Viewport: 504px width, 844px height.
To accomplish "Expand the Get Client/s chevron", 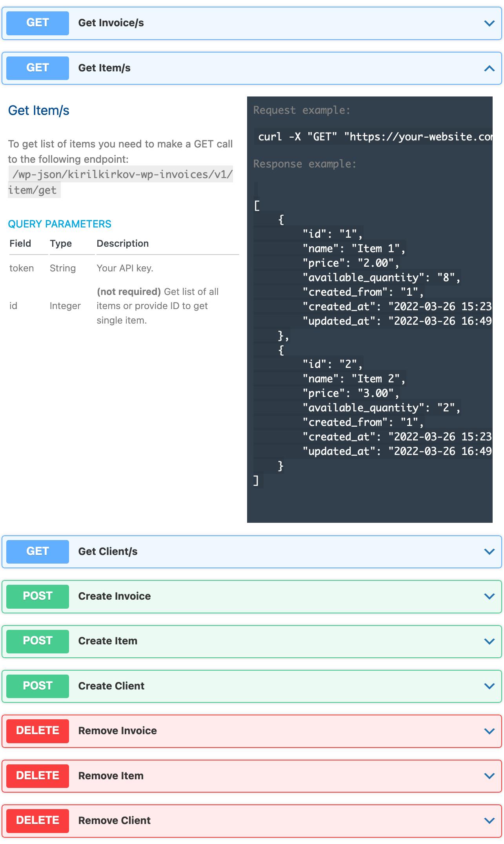I will (489, 551).
